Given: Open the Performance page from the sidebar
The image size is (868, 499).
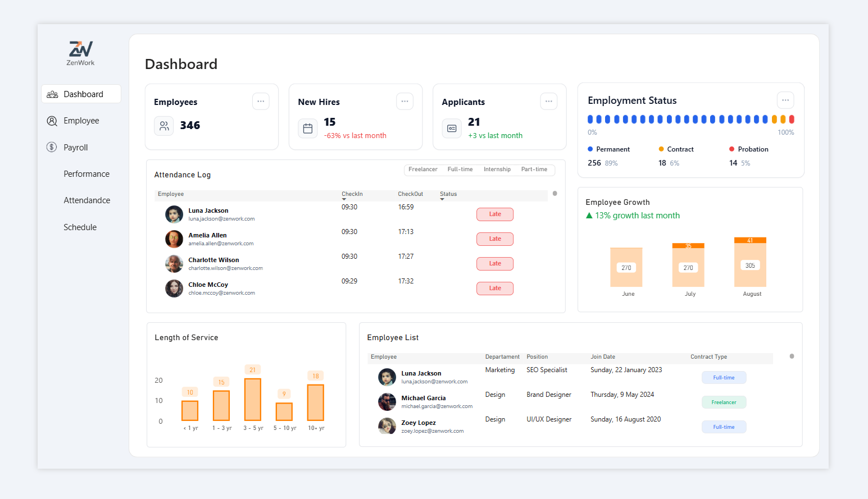Looking at the screenshot, I should click(x=86, y=174).
